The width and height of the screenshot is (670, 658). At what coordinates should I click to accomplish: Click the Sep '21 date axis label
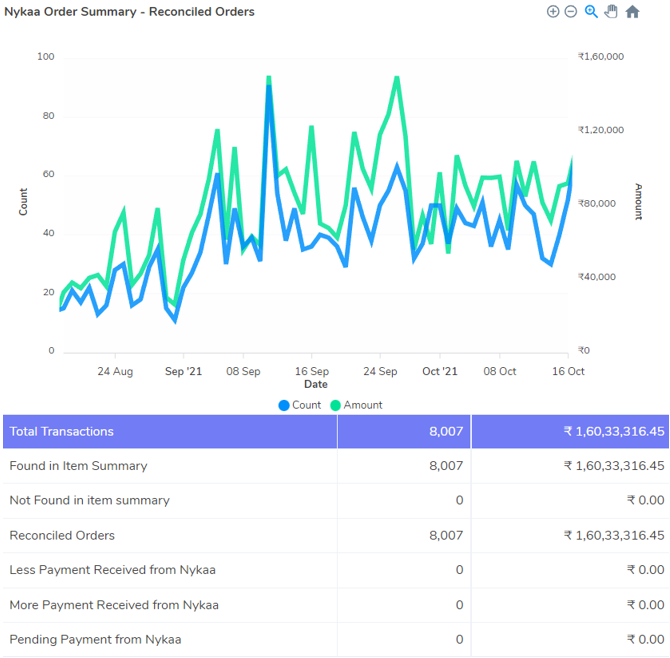(183, 371)
